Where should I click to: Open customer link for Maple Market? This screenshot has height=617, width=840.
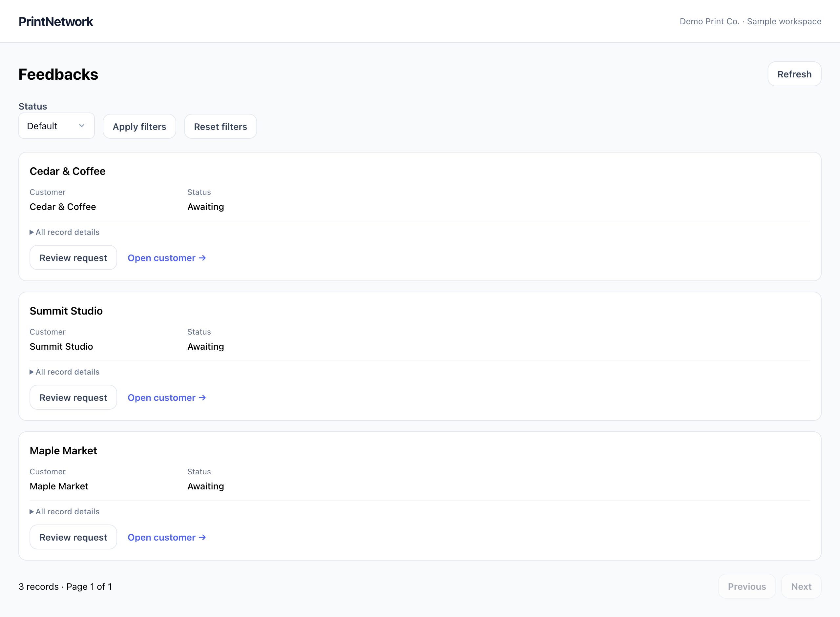[167, 537]
